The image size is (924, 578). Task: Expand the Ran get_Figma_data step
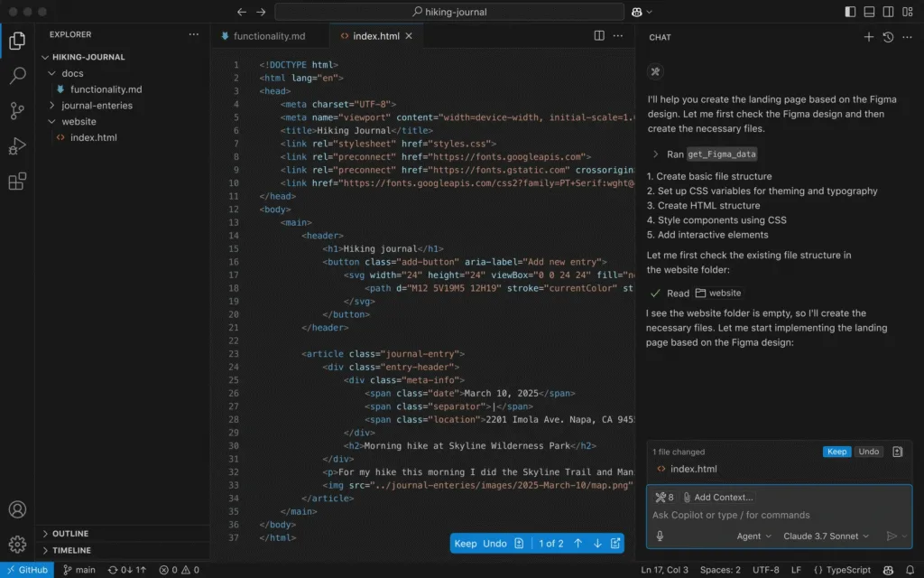coord(655,154)
